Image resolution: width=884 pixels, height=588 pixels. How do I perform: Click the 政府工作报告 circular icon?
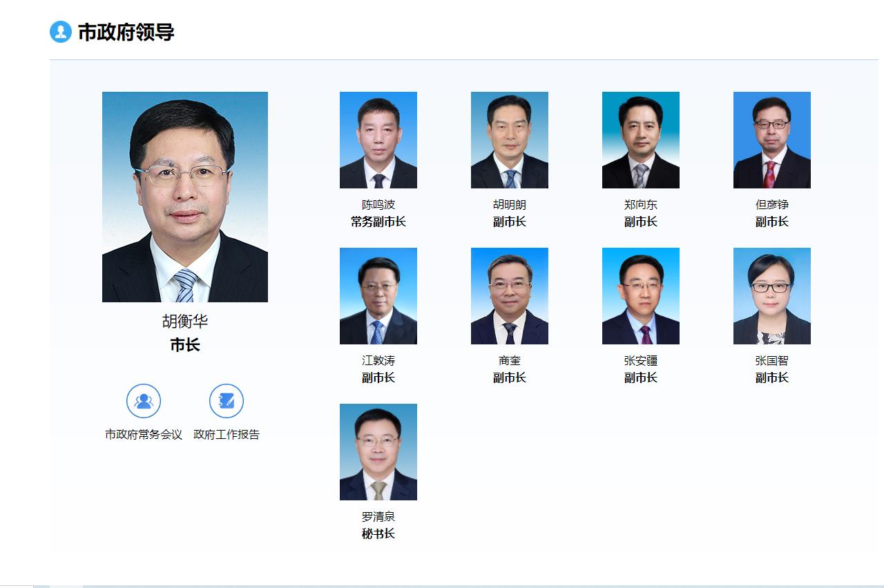[x=227, y=401]
